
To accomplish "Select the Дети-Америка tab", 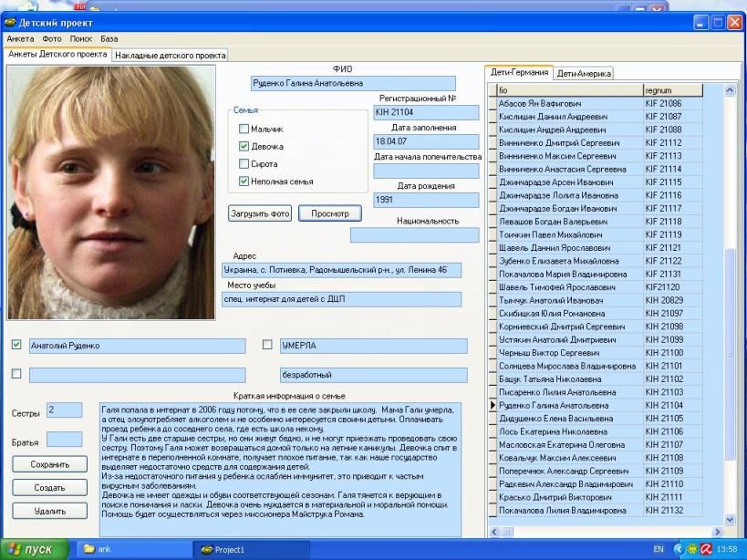I will [x=584, y=73].
